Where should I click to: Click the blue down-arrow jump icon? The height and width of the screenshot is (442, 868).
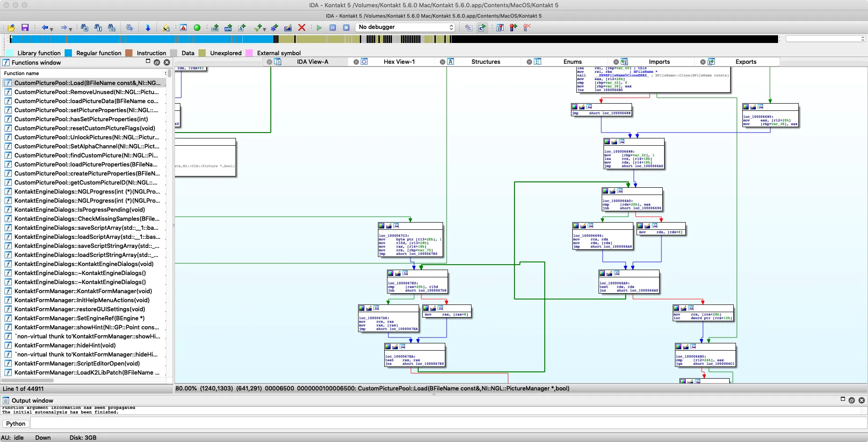[x=148, y=28]
